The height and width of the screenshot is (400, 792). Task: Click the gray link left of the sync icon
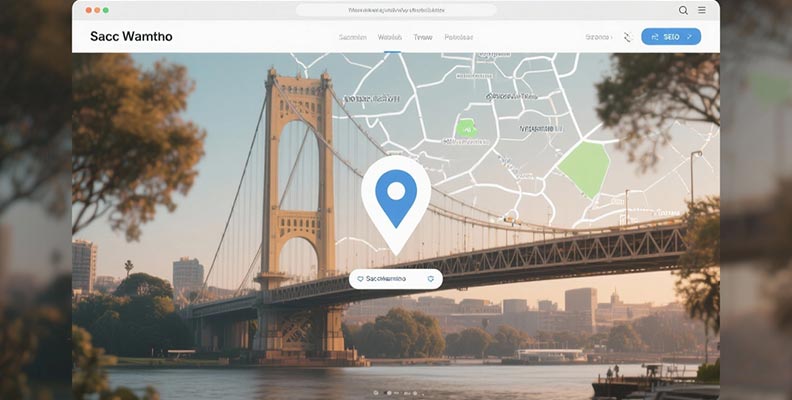[x=599, y=37]
